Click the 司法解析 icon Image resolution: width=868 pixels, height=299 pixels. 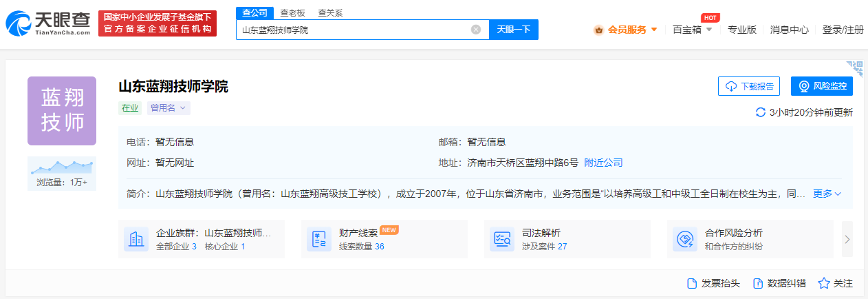click(x=502, y=239)
